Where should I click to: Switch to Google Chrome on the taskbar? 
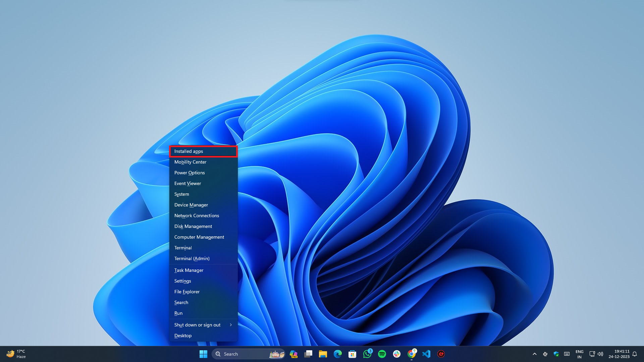(x=412, y=354)
